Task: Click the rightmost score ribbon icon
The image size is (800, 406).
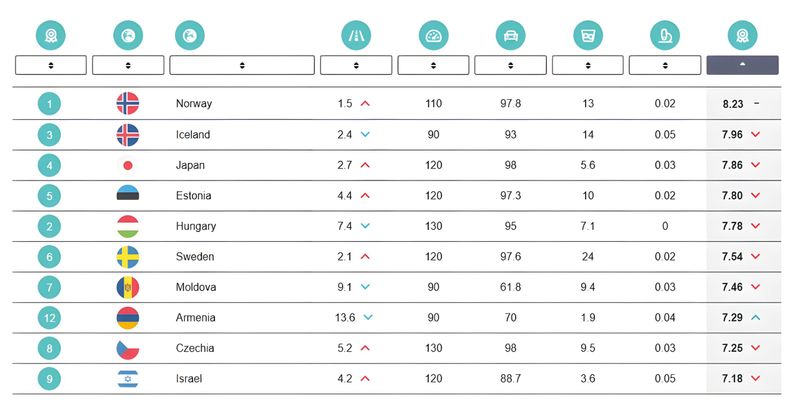Action: tap(742, 36)
